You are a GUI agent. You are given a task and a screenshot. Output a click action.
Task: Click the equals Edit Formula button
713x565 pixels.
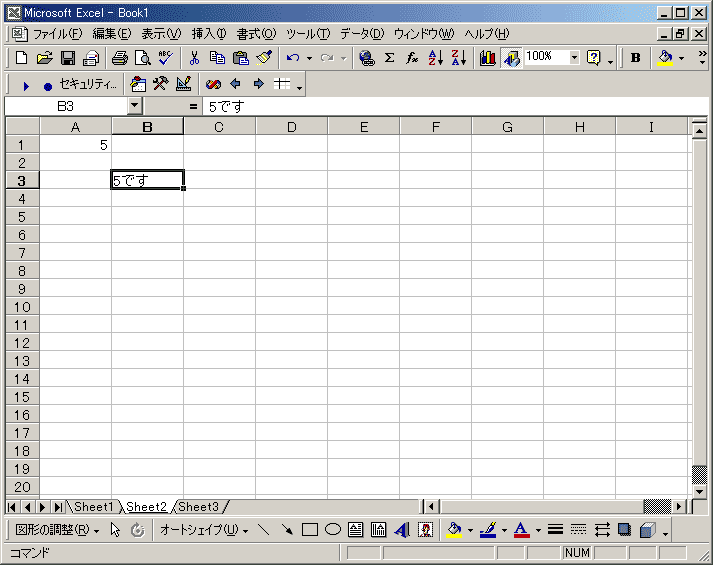[x=193, y=107]
